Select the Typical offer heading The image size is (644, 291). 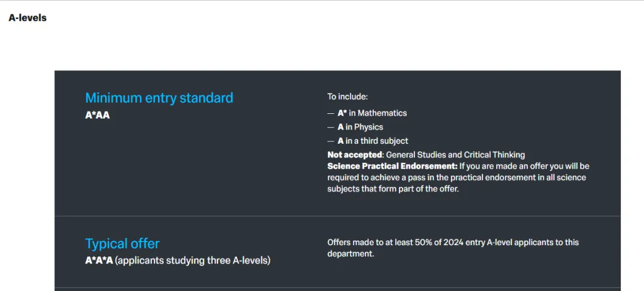coord(122,243)
